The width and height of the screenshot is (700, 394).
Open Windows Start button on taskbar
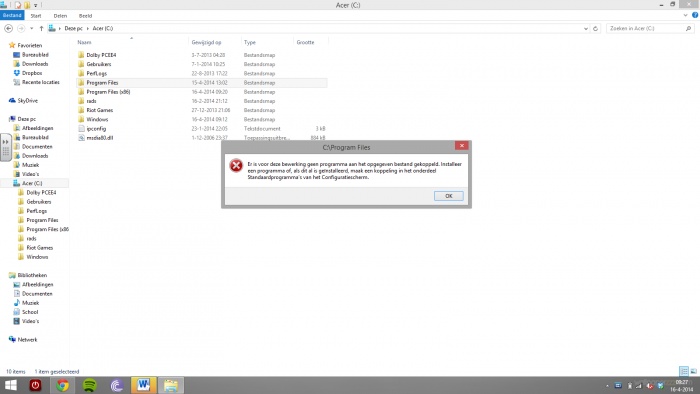pyautogui.click(x=10, y=385)
